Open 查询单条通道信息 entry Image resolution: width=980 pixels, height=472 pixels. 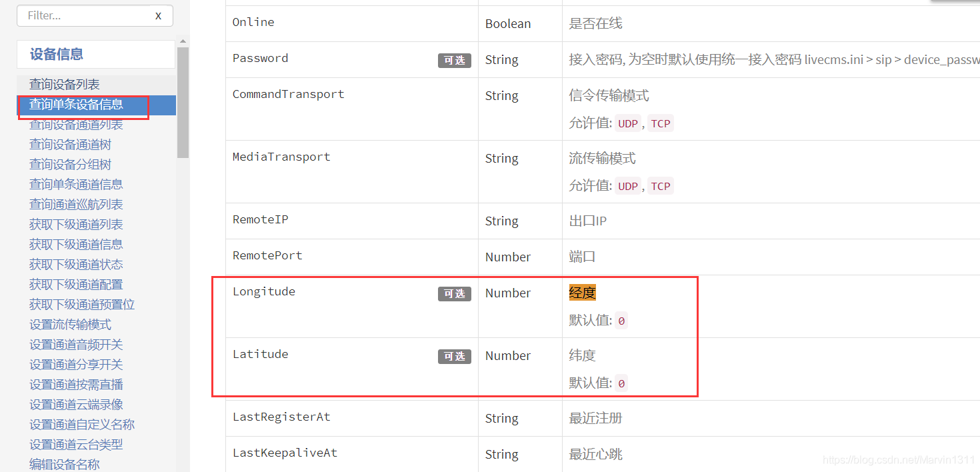pos(76,185)
